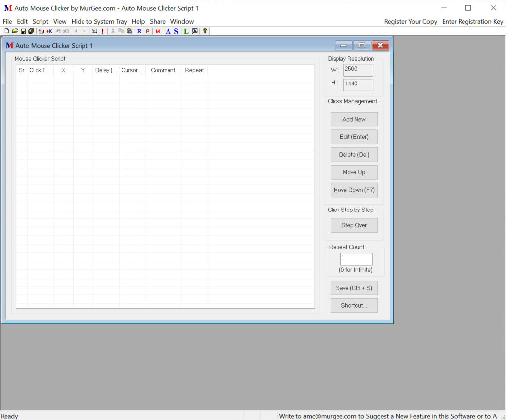506x420 pixels.
Task: Create a new script with the blank page icon
Action: [7, 31]
